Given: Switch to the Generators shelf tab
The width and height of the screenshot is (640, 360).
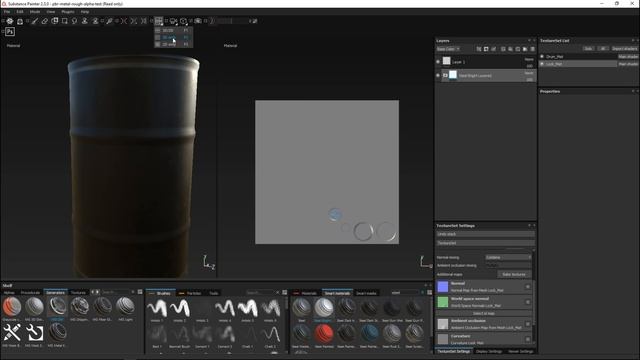Looking at the screenshot, I should point(56,292).
